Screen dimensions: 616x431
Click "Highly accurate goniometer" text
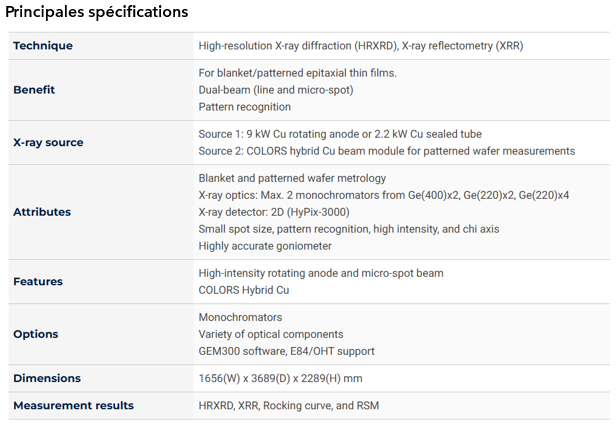pyautogui.click(x=265, y=246)
